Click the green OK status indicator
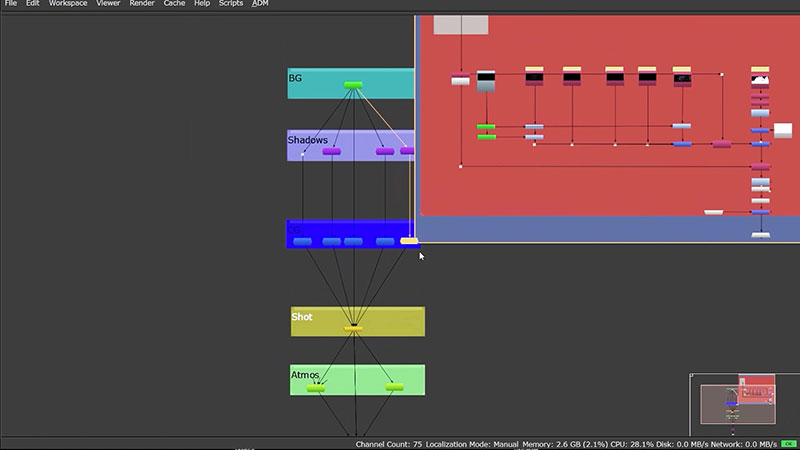 coord(789,444)
